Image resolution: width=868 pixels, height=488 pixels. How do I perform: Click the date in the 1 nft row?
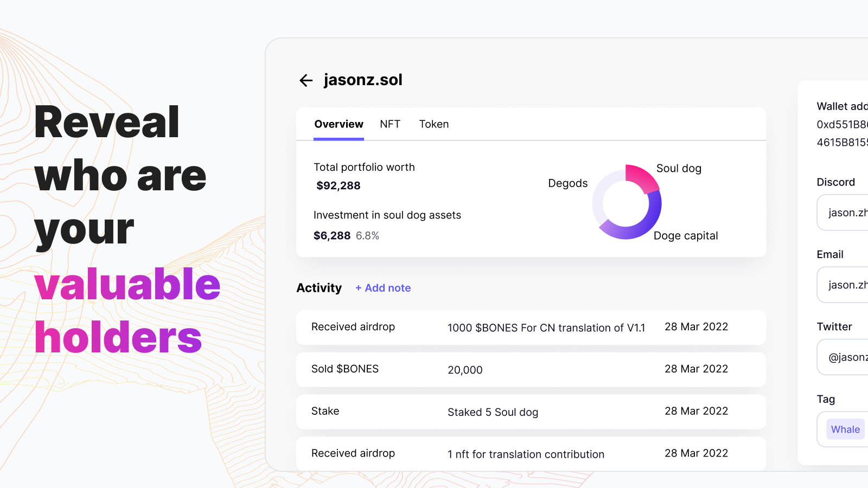pyautogui.click(x=697, y=453)
